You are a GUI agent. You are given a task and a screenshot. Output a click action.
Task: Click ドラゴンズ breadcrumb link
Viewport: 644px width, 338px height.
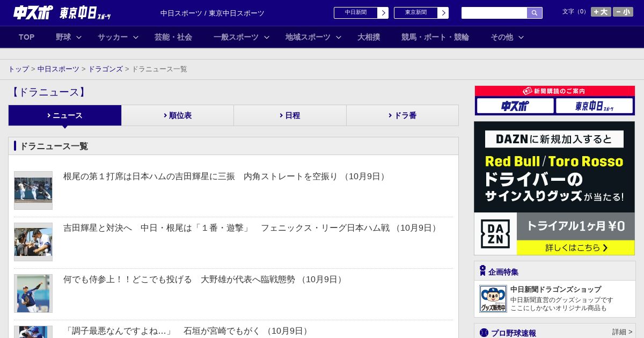click(x=106, y=69)
